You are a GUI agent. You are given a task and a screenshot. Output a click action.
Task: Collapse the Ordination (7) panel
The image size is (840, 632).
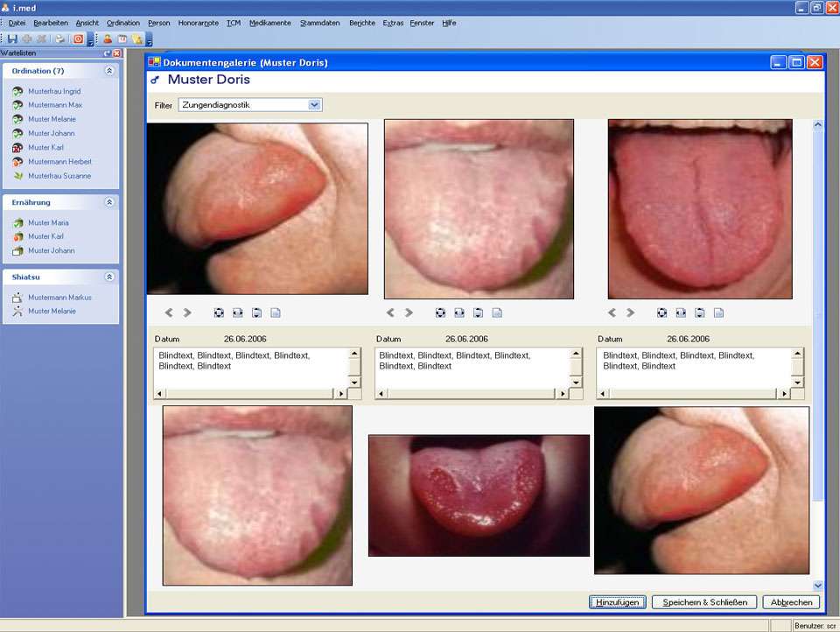point(109,71)
